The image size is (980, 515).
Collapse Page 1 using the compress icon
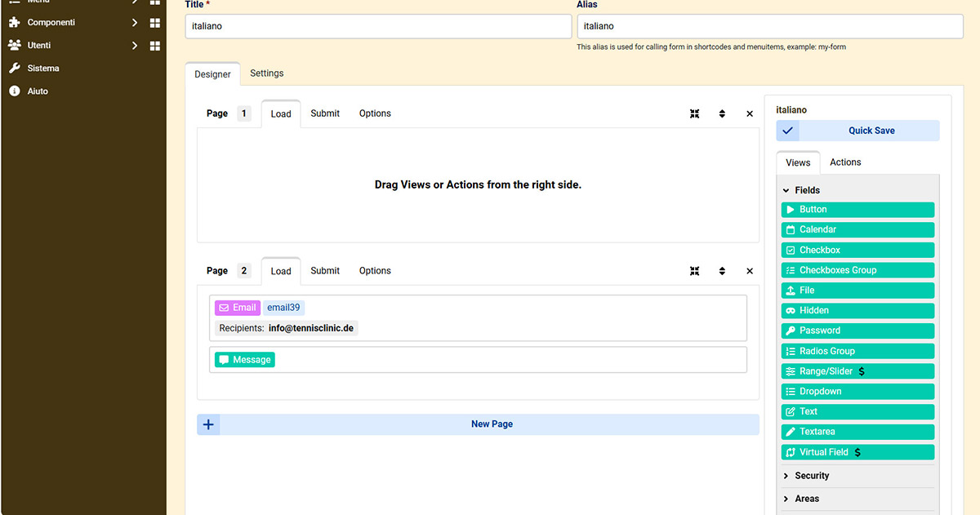694,113
